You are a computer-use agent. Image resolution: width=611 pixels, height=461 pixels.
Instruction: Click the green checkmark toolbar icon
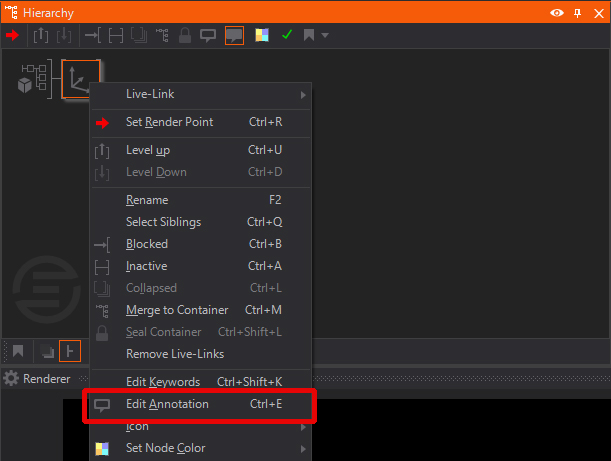[287, 35]
